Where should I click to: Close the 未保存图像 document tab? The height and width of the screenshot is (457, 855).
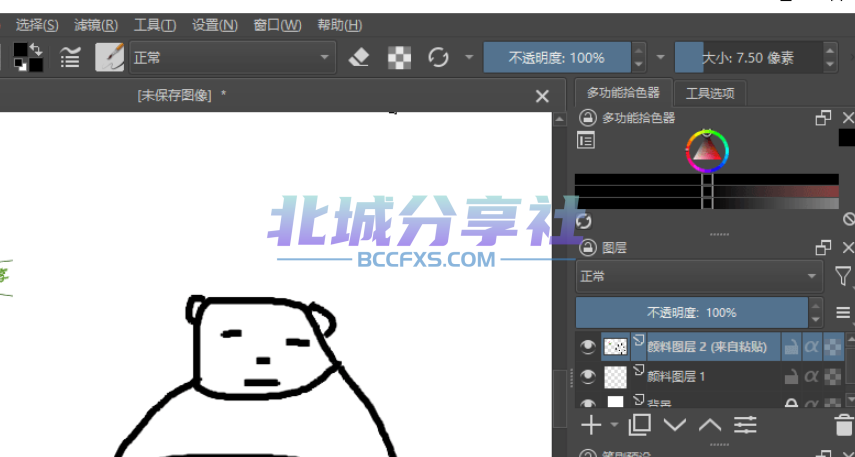(x=542, y=97)
